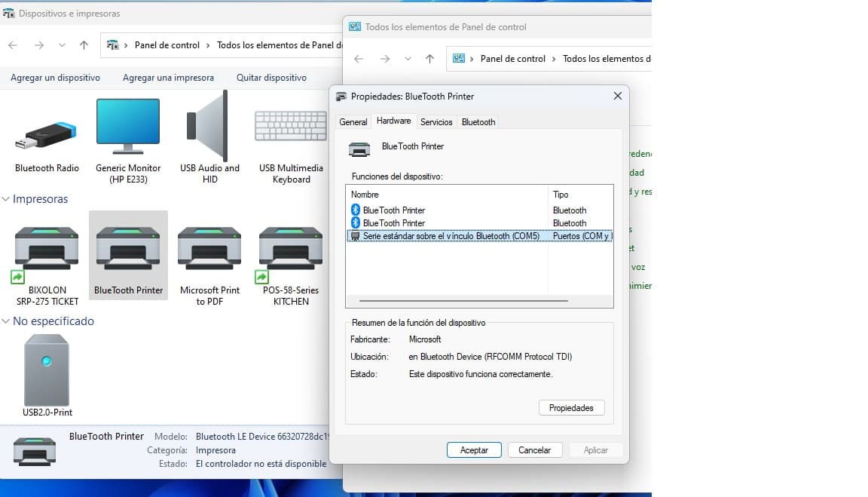The image size is (868, 497).
Task: Expand chevron before Panel de control breadcrumb
Action: tap(126, 45)
